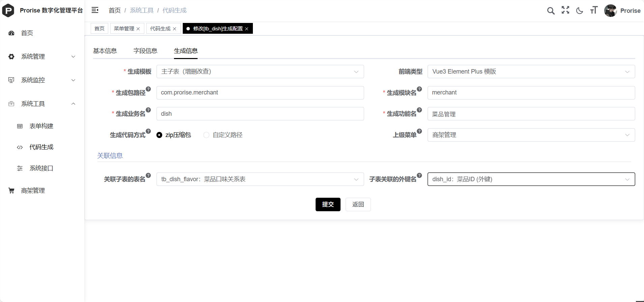The image size is (644, 302).
Task: Close the 菜单管理 tab
Action: [138, 29]
